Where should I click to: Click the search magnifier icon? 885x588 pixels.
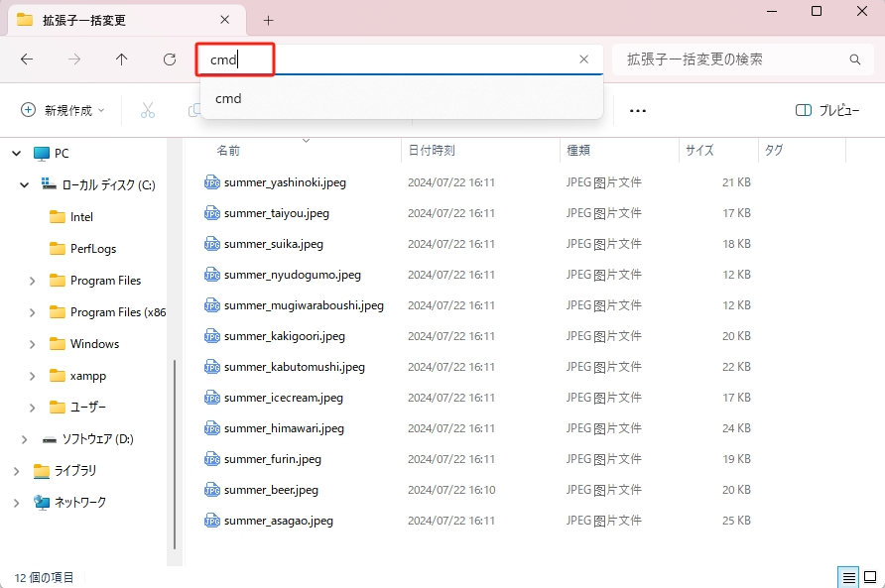(x=854, y=59)
